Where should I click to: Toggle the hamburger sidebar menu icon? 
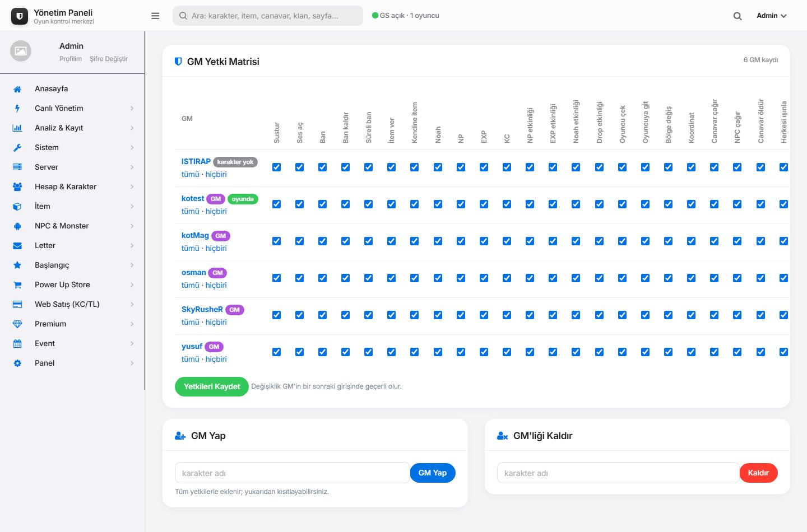coord(155,16)
